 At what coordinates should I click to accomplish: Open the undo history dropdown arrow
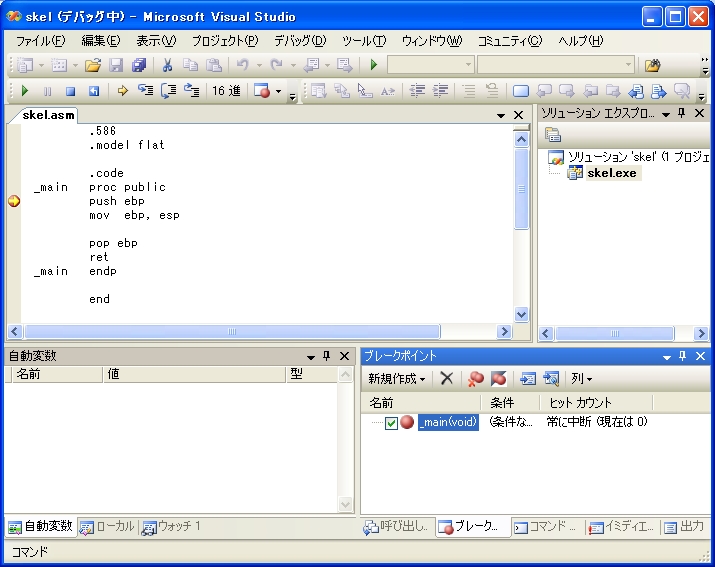(x=259, y=65)
